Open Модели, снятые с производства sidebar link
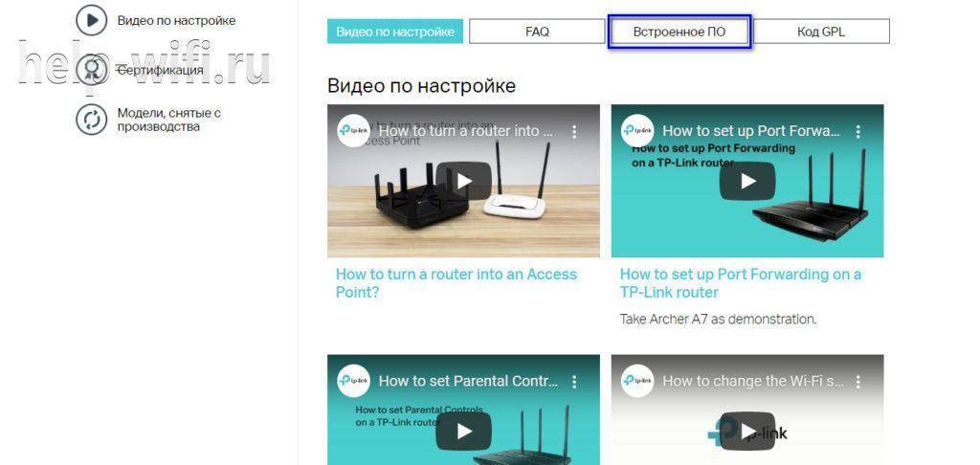Viewport: 980px width, 465px height. (168, 120)
